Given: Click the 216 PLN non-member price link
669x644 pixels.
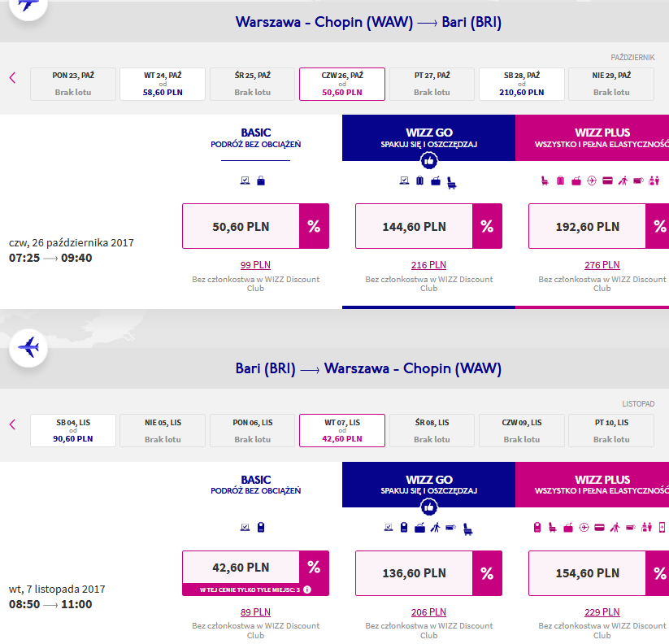Looking at the screenshot, I should [428, 265].
